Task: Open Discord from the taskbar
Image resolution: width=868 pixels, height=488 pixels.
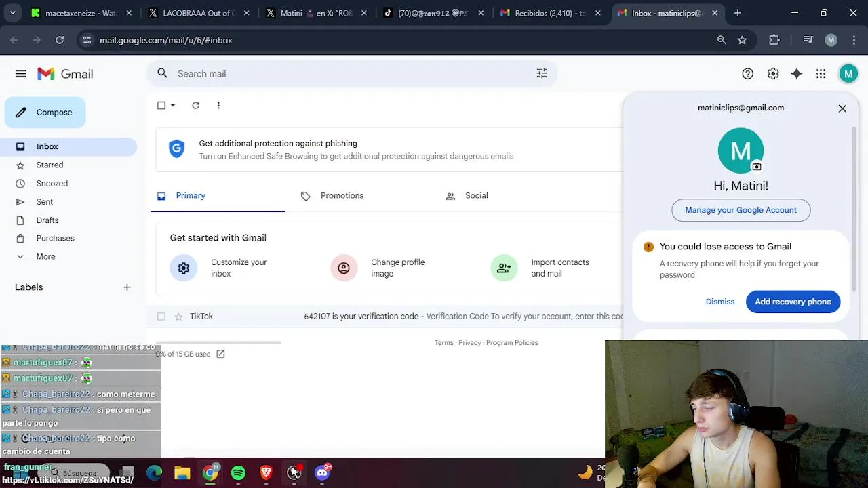Action: [322, 472]
